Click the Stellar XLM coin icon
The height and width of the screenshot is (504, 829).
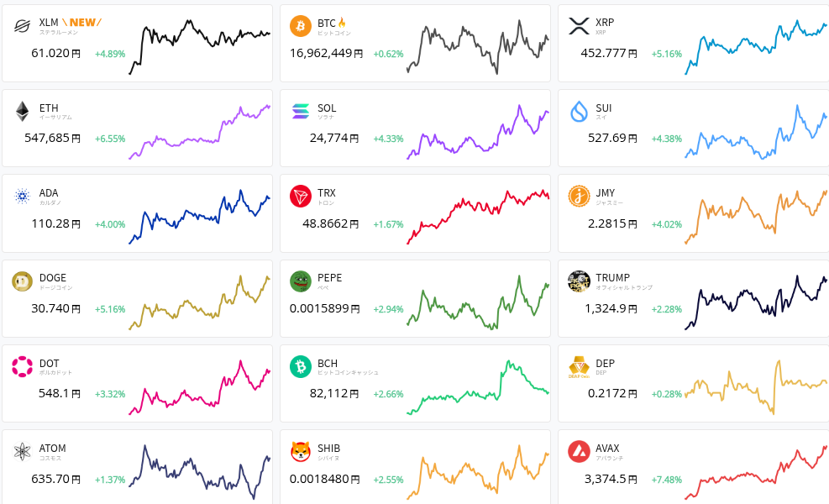23,27
